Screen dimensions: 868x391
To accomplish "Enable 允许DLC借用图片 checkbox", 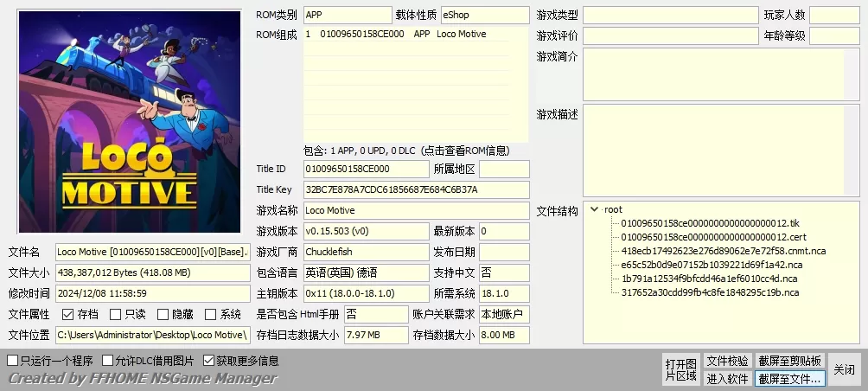I will [108, 360].
